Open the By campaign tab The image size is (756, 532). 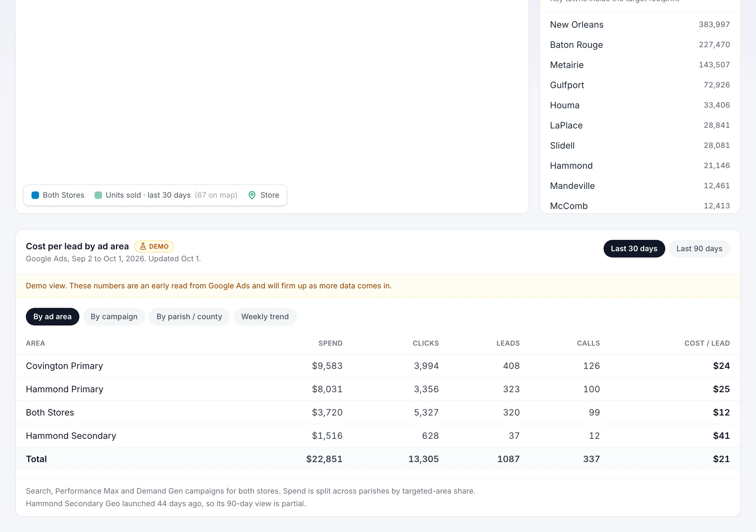pos(114,316)
